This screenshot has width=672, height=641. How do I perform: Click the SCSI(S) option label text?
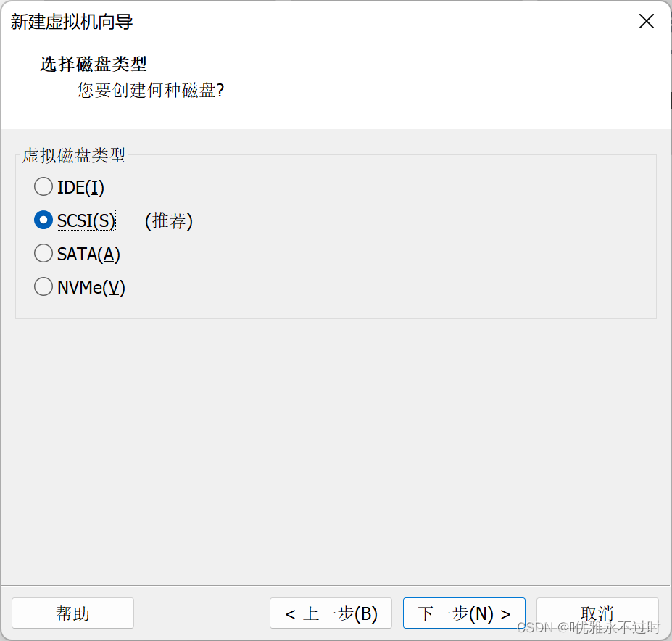tap(86, 220)
